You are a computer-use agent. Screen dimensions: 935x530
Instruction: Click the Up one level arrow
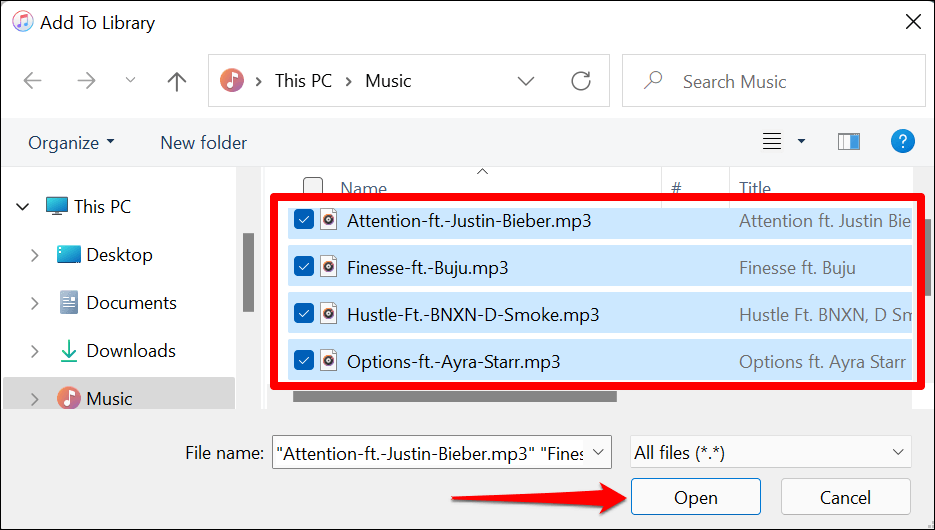tap(177, 81)
